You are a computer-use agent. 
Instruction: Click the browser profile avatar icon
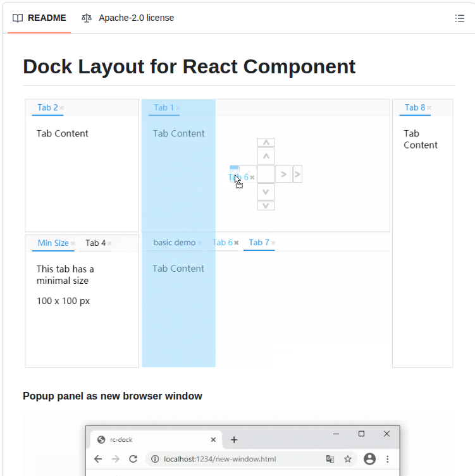[x=369, y=459]
